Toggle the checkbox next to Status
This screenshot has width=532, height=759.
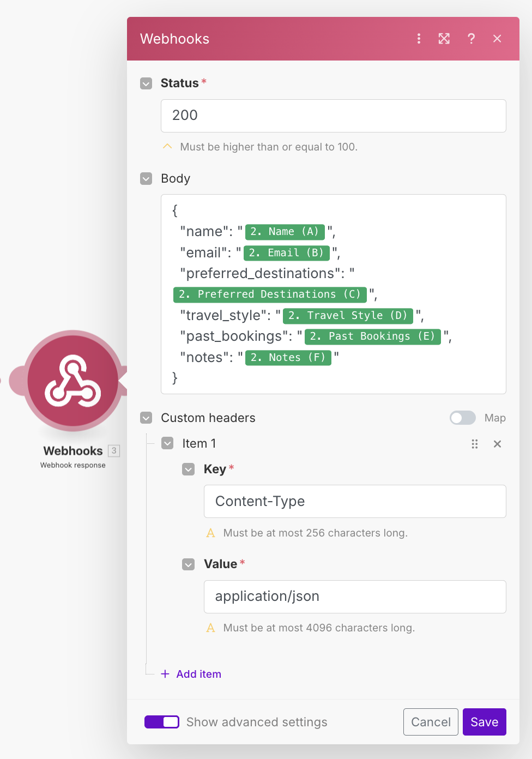(x=146, y=83)
